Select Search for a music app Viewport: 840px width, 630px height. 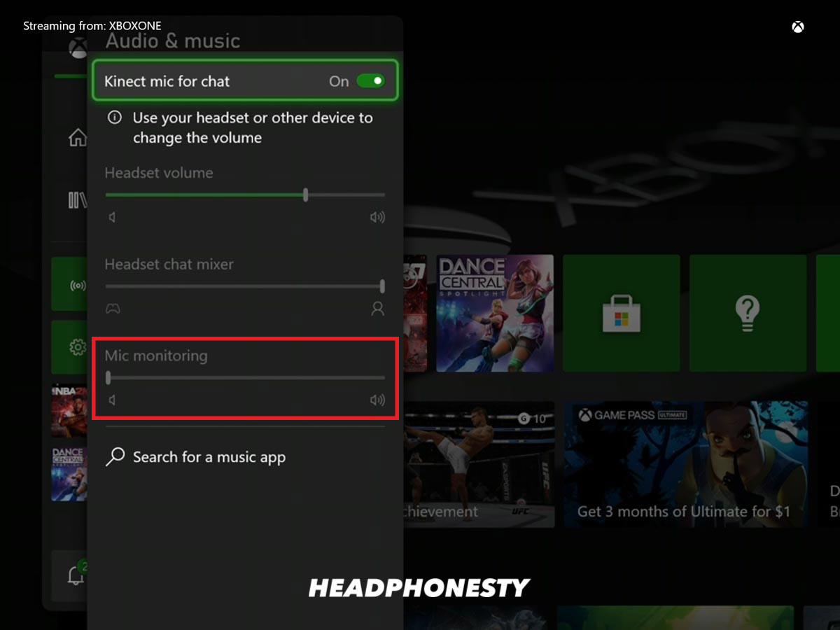pos(195,457)
